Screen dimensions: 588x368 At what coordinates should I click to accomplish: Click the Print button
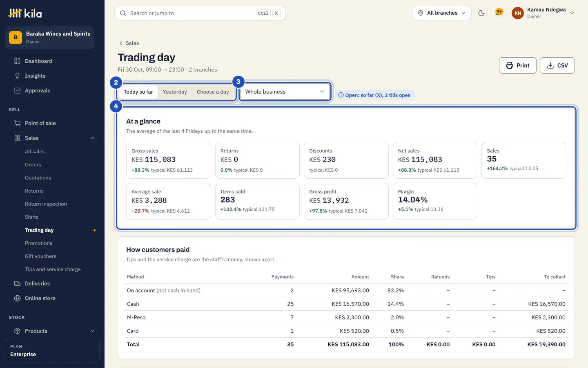coord(517,65)
